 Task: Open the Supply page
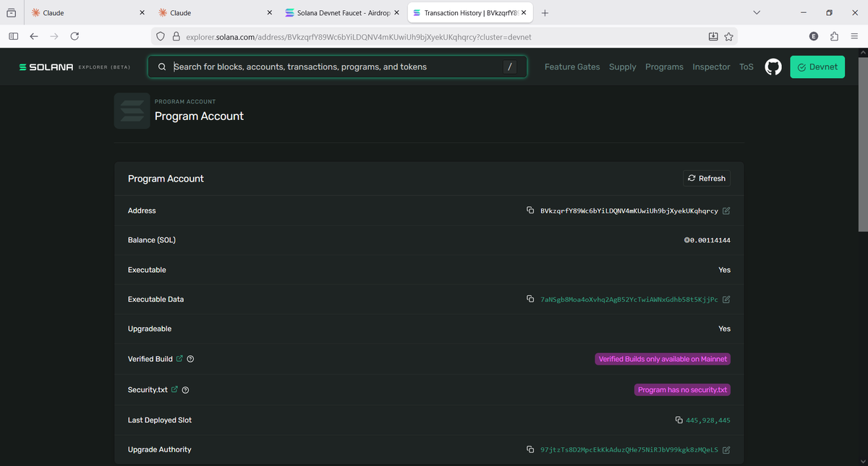point(623,67)
